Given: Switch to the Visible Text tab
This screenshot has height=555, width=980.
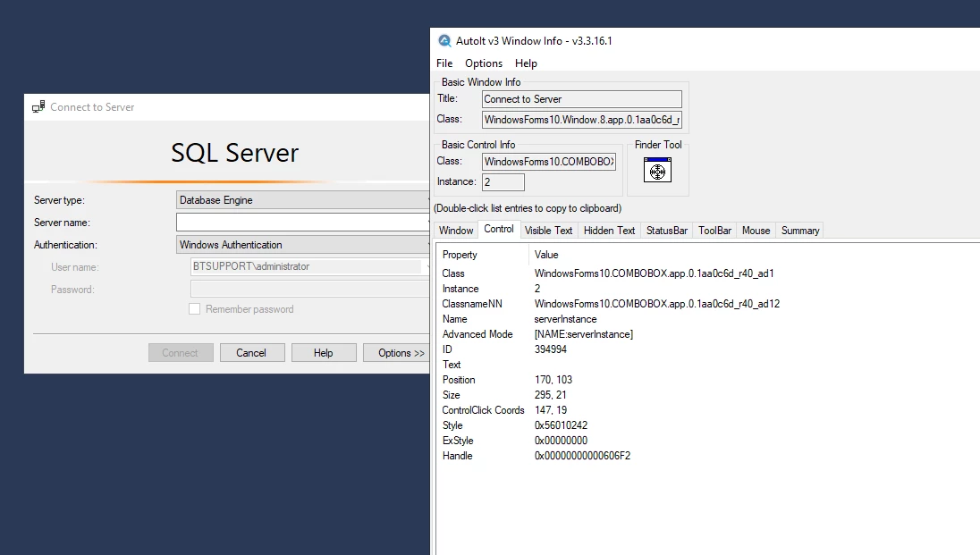Looking at the screenshot, I should (x=548, y=230).
